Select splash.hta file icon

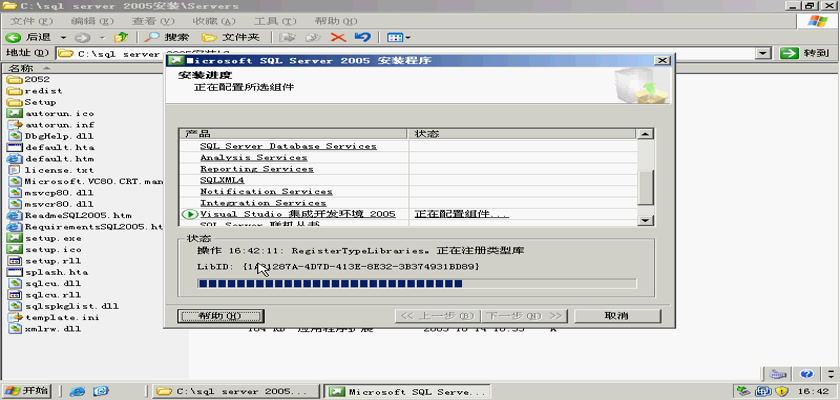tap(15, 272)
